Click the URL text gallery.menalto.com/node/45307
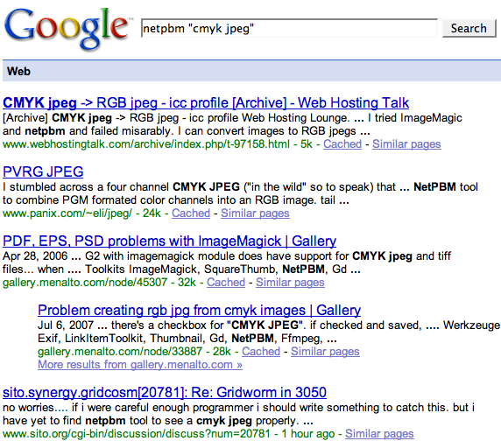This screenshot has height=448, width=501. [85, 282]
